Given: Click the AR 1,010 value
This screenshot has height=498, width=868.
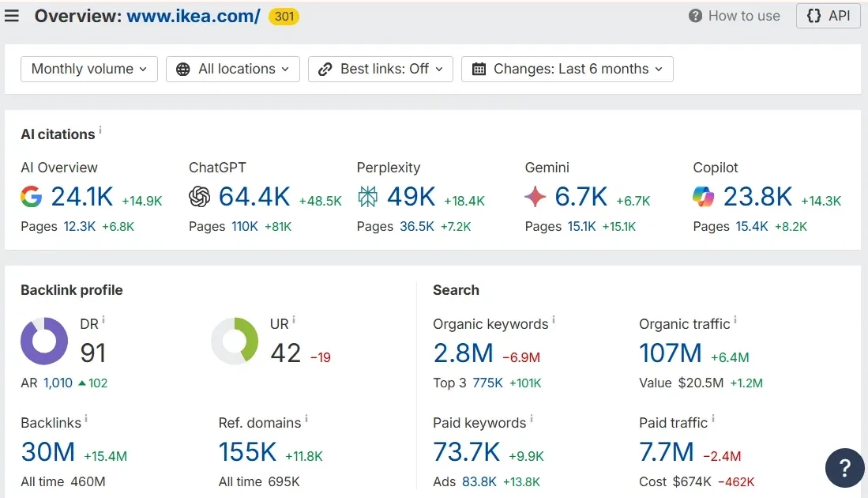Looking at the screenshot, I should [58, 383].
